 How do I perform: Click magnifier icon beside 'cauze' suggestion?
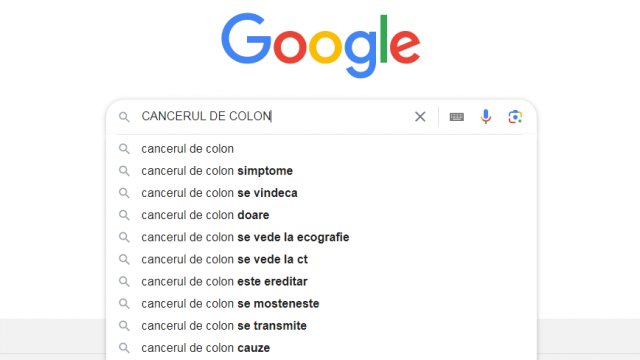124,348
